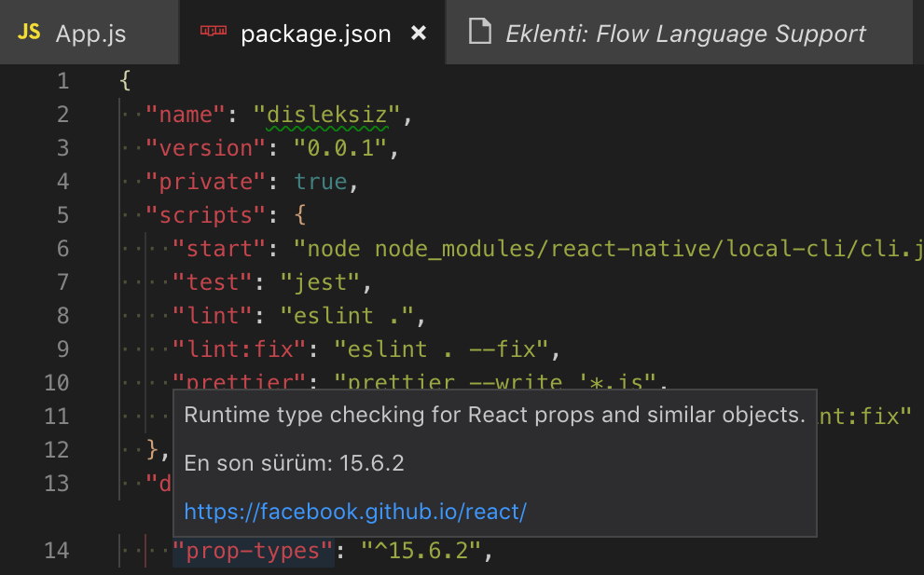Click the "private" key on line 4

click(206, 182)
